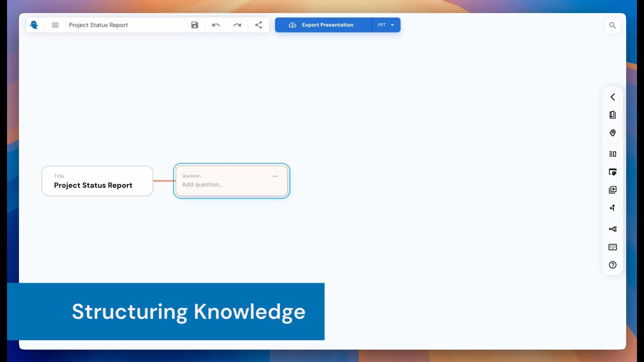The height and width of the screenshot is (362, 644).
Task: Collapse the right sidebar with the chevron
Action: pos(612,97)
